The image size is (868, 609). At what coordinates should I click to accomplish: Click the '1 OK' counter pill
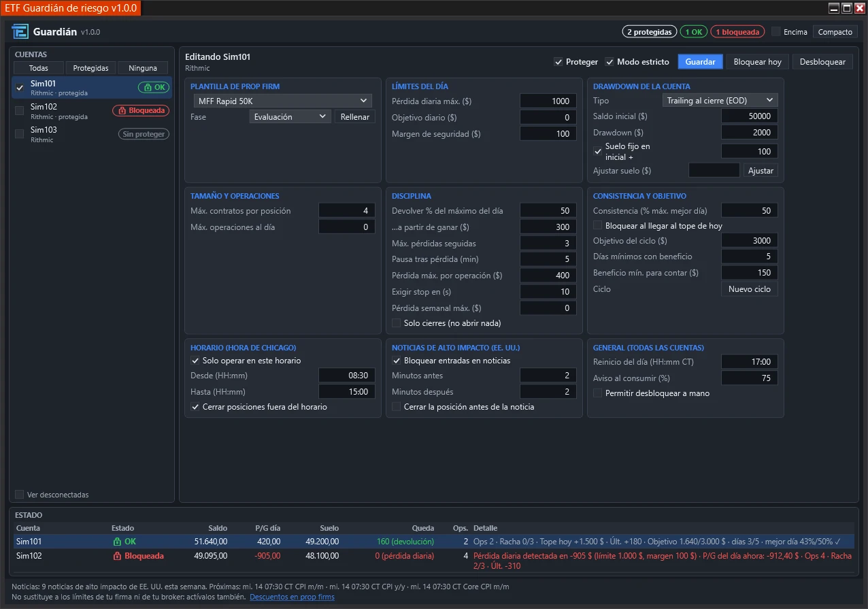[694, 32]
